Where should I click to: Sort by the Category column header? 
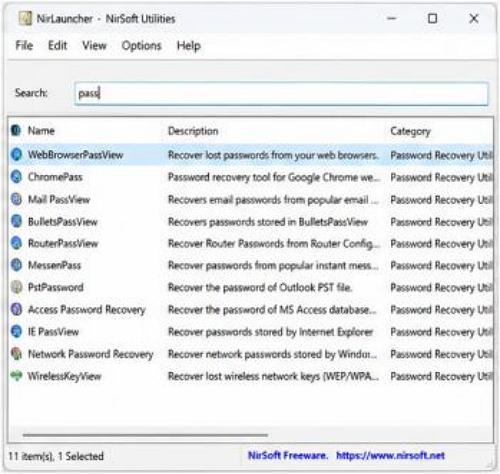410,131
